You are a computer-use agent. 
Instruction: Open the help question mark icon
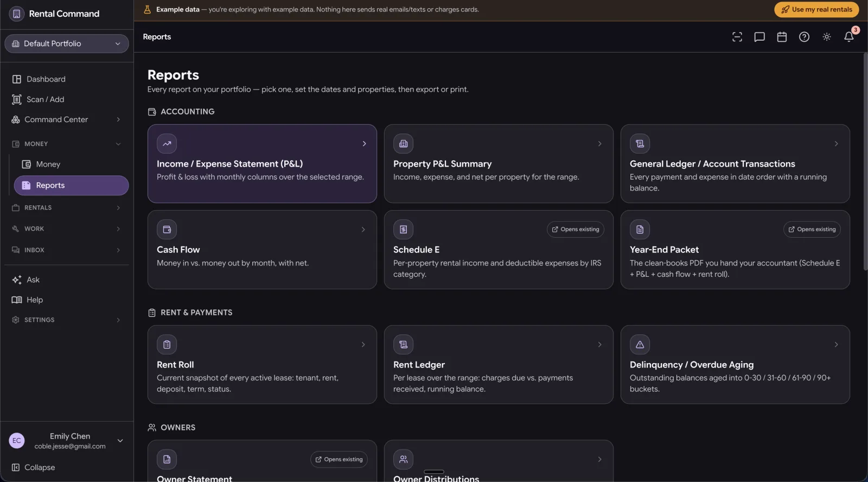(x=804, y=37)
